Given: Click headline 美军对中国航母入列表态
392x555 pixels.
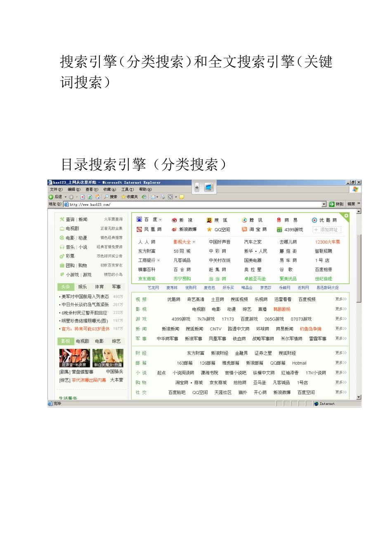Looking at the screenshot, I should click(85, 296).
